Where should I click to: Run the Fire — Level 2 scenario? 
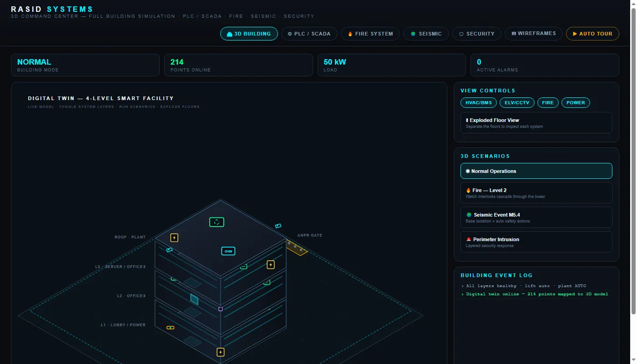pyautogui.click(x=536, y=193)
